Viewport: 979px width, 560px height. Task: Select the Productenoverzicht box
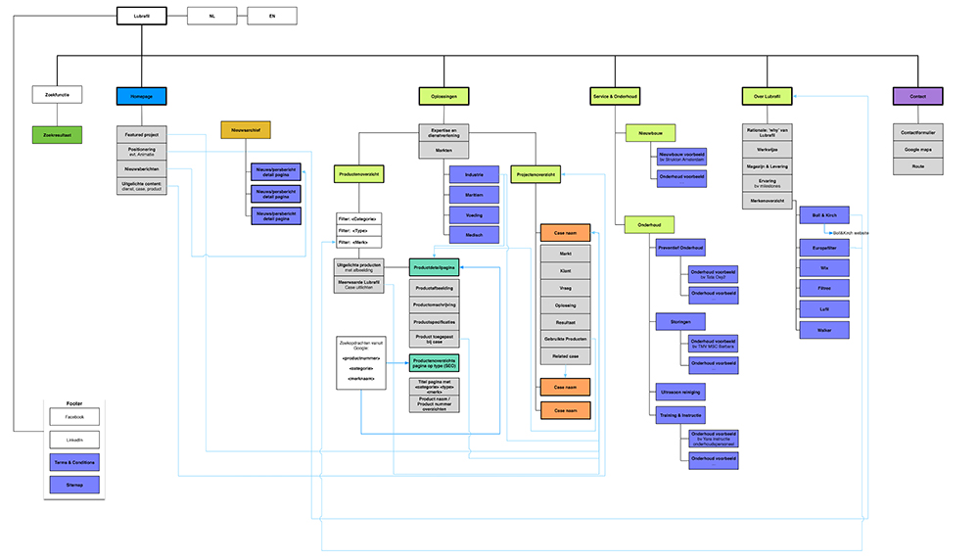coord(357,174)
